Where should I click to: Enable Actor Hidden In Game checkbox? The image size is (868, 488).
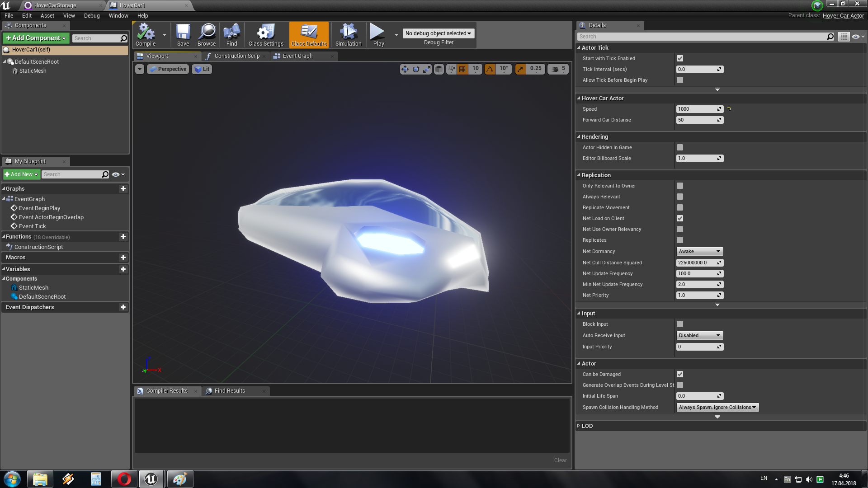(680, 147)
